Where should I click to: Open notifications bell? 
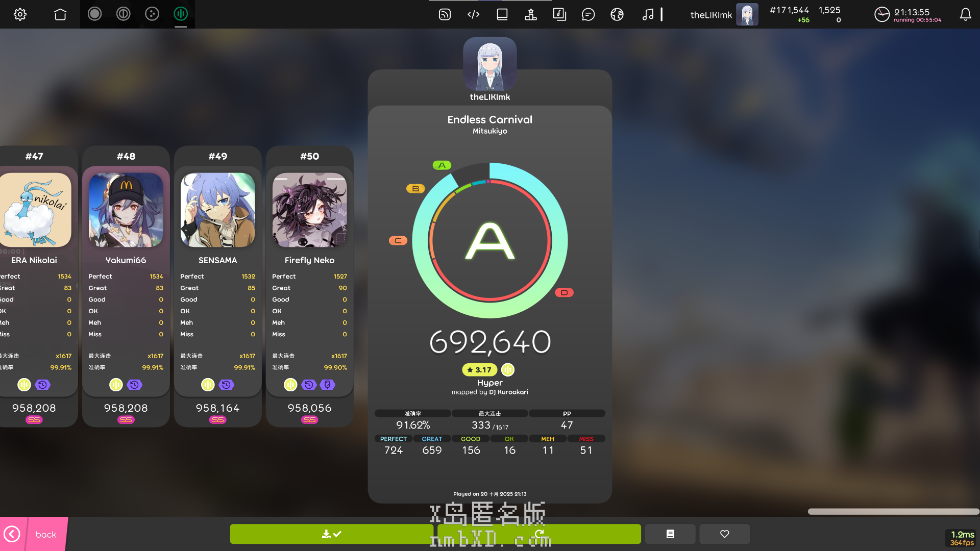point(965,14)
